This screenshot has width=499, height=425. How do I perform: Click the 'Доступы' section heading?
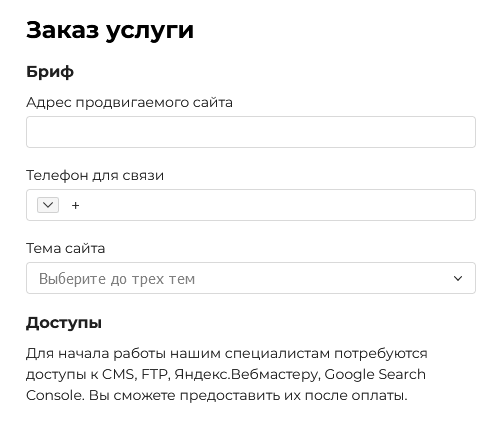pyautogui.click(x=64, y=323)
